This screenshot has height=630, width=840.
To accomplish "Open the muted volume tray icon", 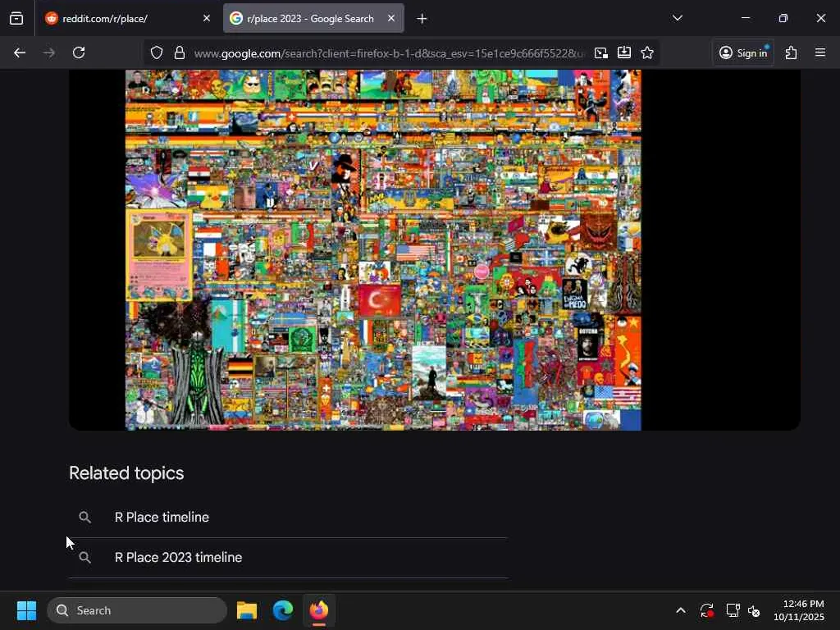I will 754,610.
